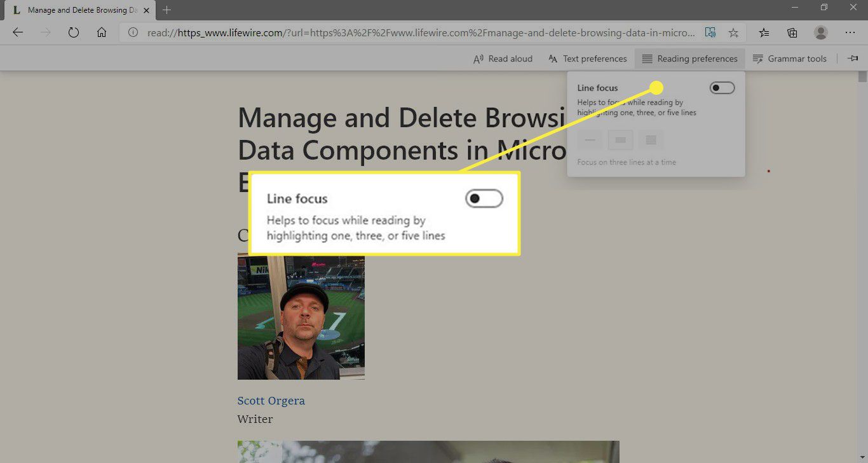This screenshot has width=868, height=463.
Task: Click the 'Line focus' heading in panel
Action: [x=597, y=88]
